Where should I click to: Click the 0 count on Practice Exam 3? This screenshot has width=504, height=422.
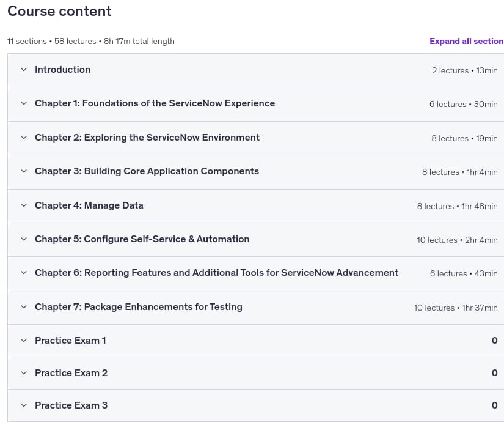(495, 405)
